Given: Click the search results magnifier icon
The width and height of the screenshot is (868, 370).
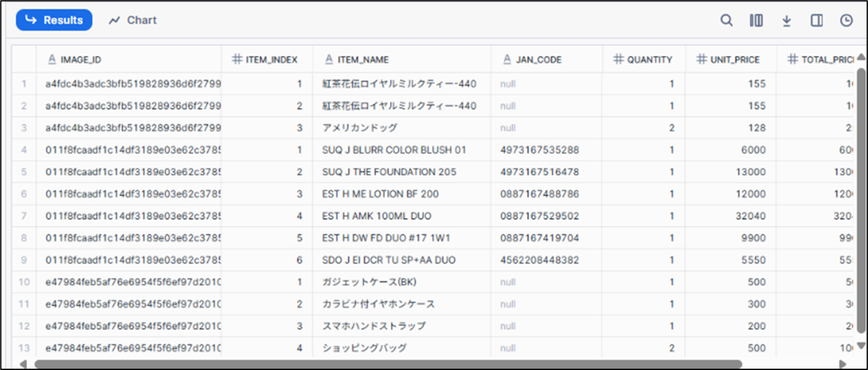Looking at the screenshot, I should tap(727, 20).
